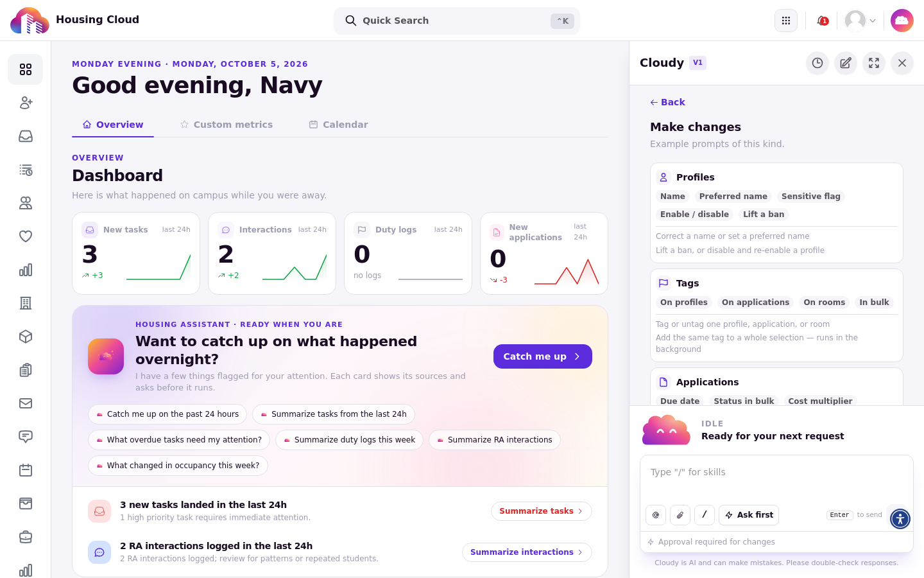
Task: Click the Summarize tasks button
Action: [542, 511]
